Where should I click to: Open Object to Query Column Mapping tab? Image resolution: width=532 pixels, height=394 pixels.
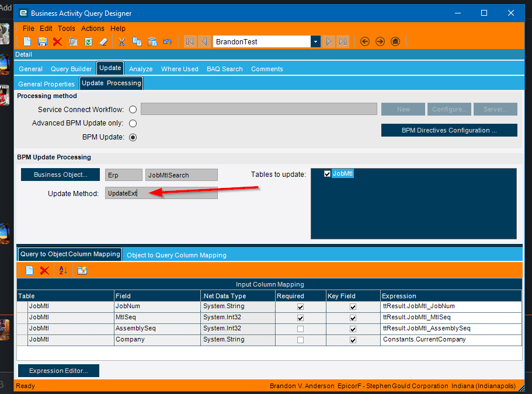coord(176,255)
